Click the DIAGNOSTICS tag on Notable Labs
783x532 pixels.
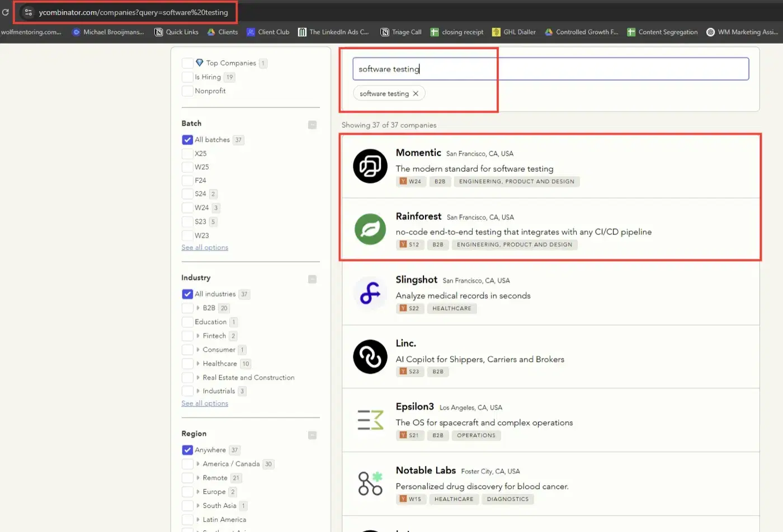(x=508, y=499)
